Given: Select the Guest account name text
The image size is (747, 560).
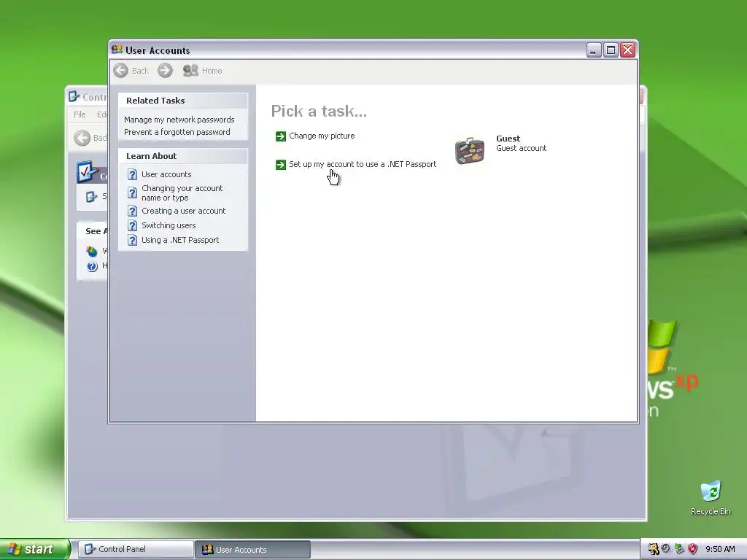Looking at the screenshot, I should point(508,139).
